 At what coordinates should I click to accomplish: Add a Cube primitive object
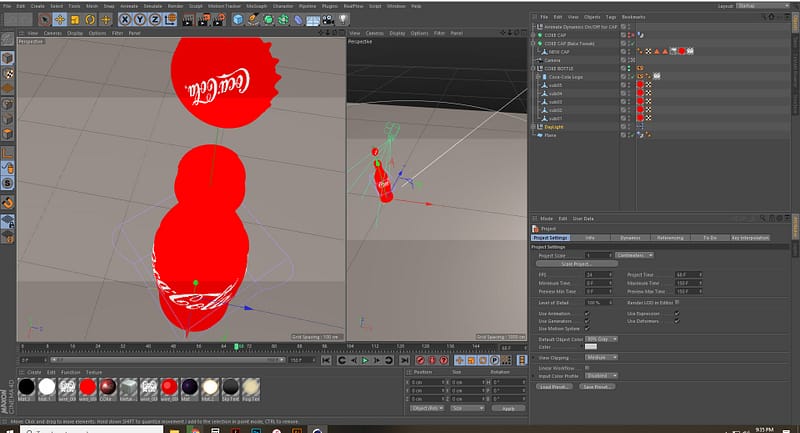point(238,20)
